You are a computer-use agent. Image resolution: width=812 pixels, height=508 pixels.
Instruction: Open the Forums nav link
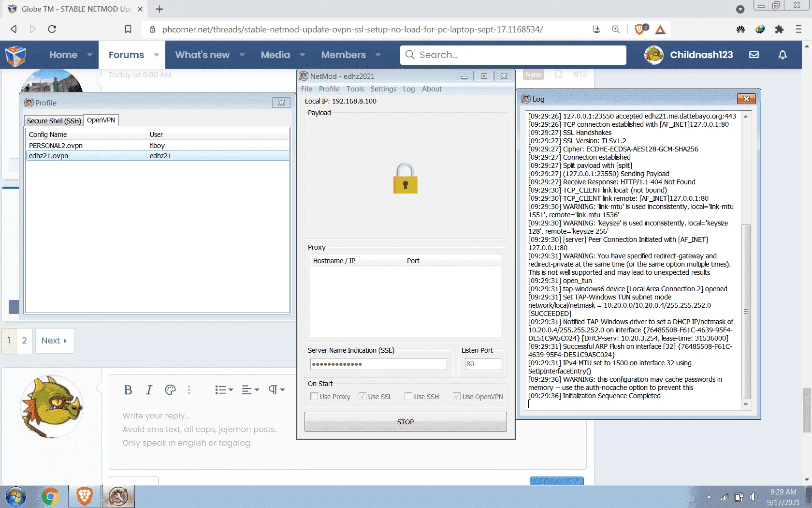point(126,55)
